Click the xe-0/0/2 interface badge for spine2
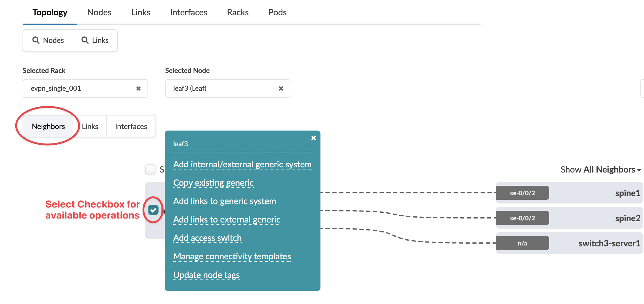This screenshot has width=644, height=304. click(522, 218)
